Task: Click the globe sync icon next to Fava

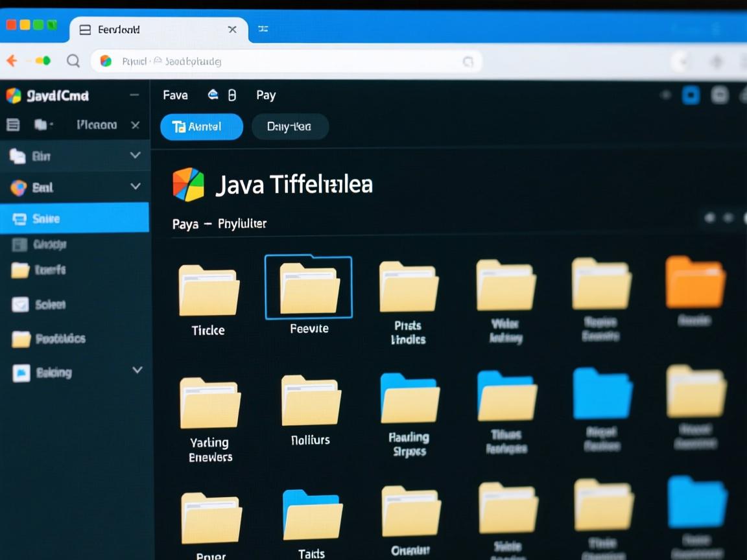Action: (x=214, y=94)
